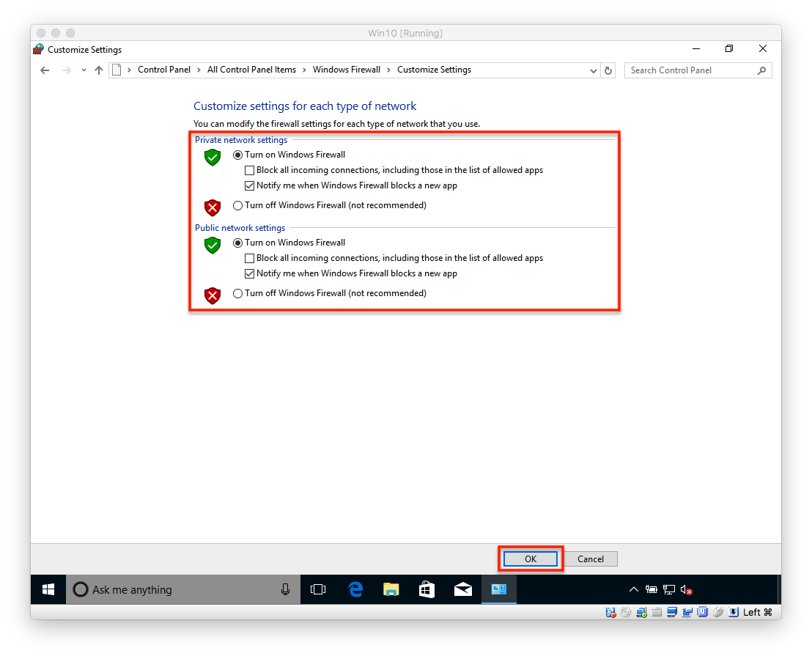Check Block all incoming connections under Public network

pyautogui.click(x=250, y=258)
